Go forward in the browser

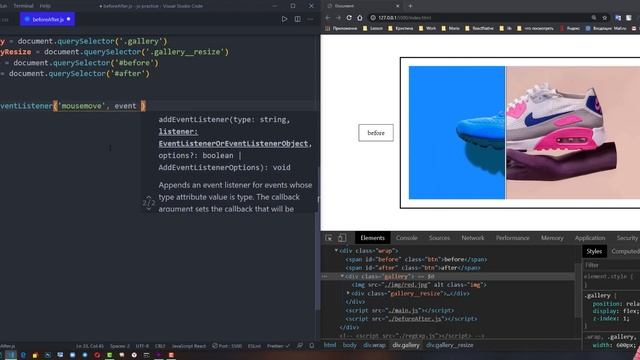[338, 18]
